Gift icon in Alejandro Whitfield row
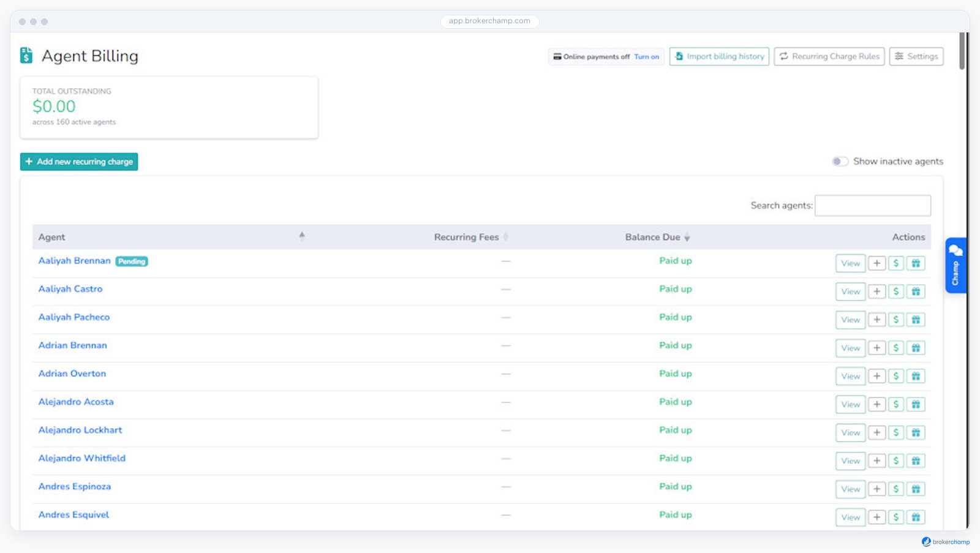The image size is (980, 553). [916, 461]
